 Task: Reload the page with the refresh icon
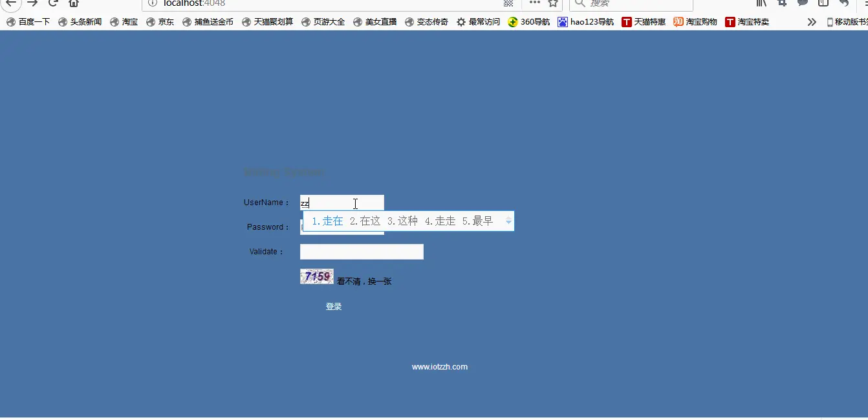tap(53, 3)
